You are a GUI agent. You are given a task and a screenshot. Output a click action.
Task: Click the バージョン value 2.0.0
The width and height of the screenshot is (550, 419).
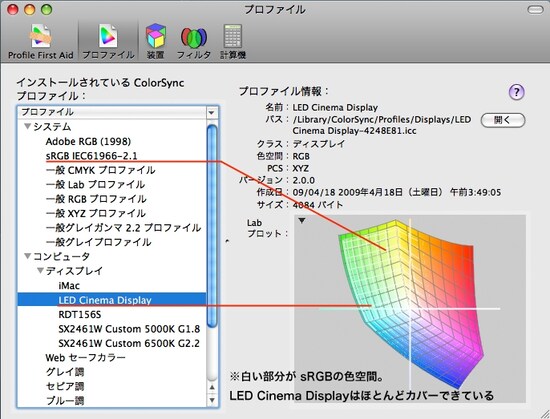click(304, 180)
